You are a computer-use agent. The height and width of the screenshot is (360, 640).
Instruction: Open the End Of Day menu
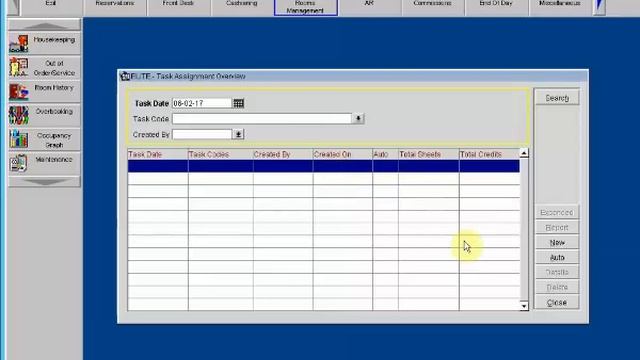tap(496, 7)
